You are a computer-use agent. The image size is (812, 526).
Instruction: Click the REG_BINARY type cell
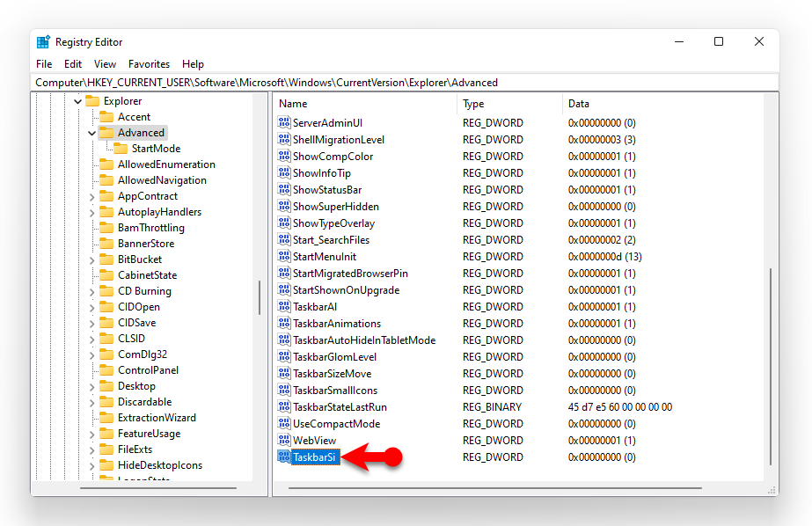pos(492,407)
